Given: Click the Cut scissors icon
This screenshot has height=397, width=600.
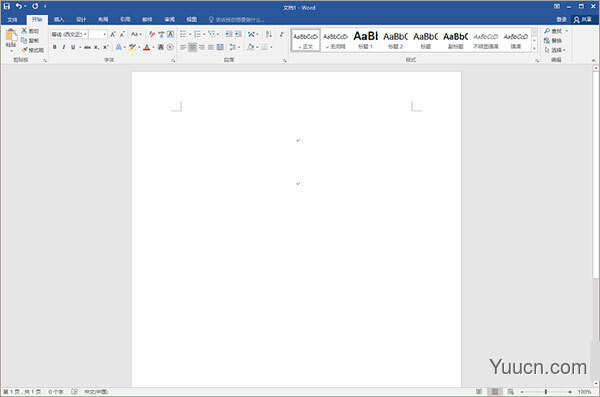Looking at the screenshot, I should [x=24, y=31].
